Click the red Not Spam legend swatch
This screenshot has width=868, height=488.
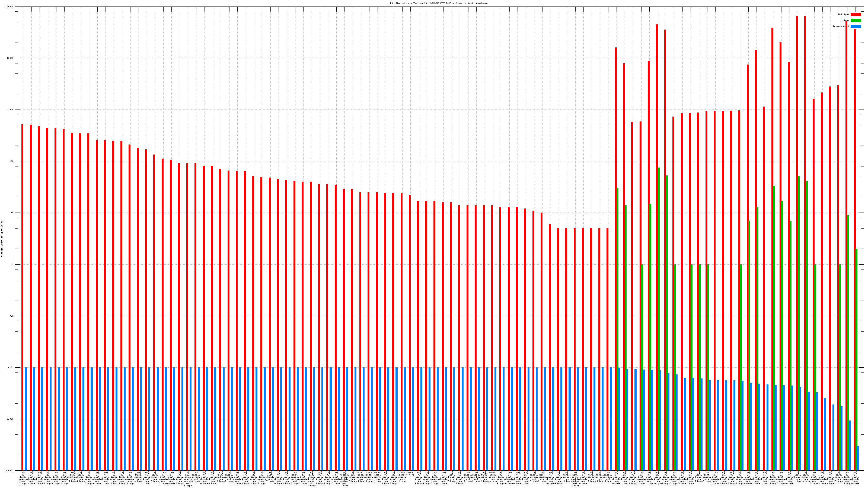856,14
